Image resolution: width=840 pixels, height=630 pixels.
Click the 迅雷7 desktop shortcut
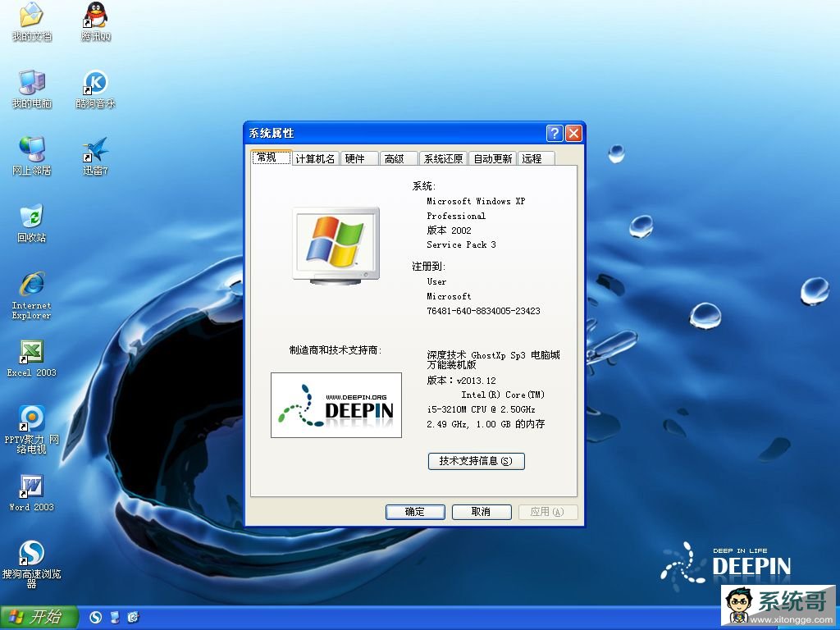pos(96,156)
